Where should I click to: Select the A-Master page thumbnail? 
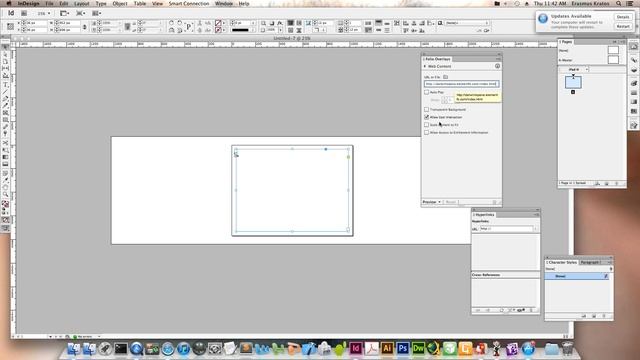pyautogui.click(x=613, y=60)
